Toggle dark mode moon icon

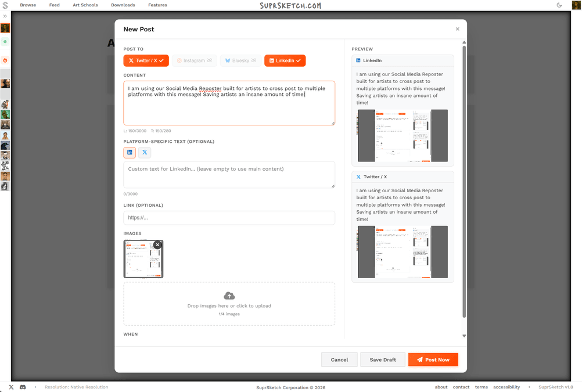[x=559, y=5]
